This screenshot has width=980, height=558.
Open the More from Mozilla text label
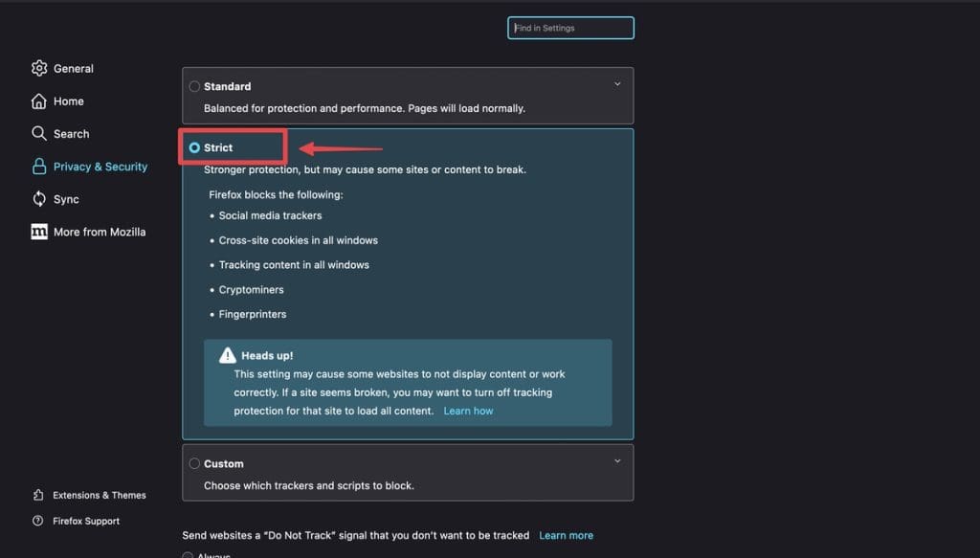click(100, 232)
